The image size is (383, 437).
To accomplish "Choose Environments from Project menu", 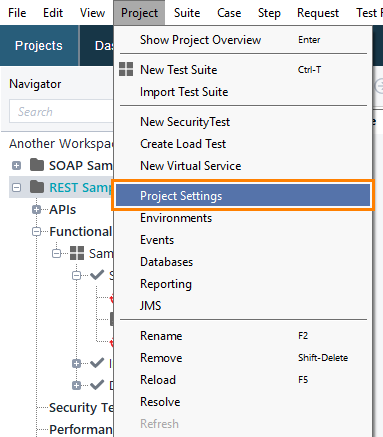I will point(243,218).
